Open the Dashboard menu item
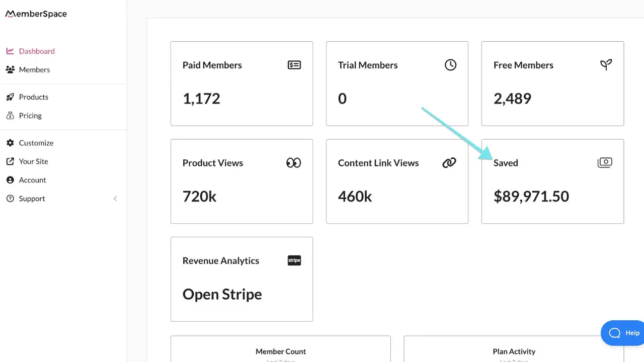Image resolution: width=644 pixels, height=362 pixels. click(31, 51)
